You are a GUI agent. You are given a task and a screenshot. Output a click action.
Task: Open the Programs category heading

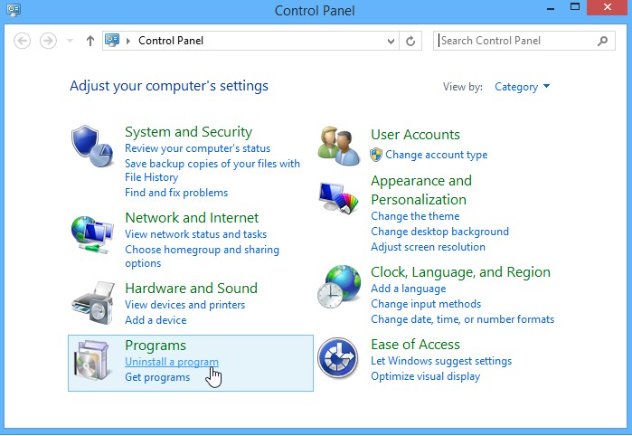pyautogui.click(x=155, y=345)
